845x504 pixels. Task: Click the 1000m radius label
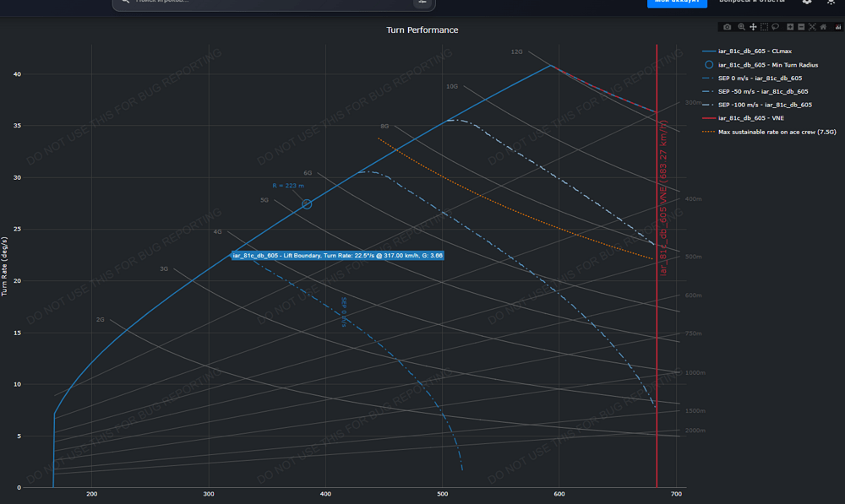695,372
